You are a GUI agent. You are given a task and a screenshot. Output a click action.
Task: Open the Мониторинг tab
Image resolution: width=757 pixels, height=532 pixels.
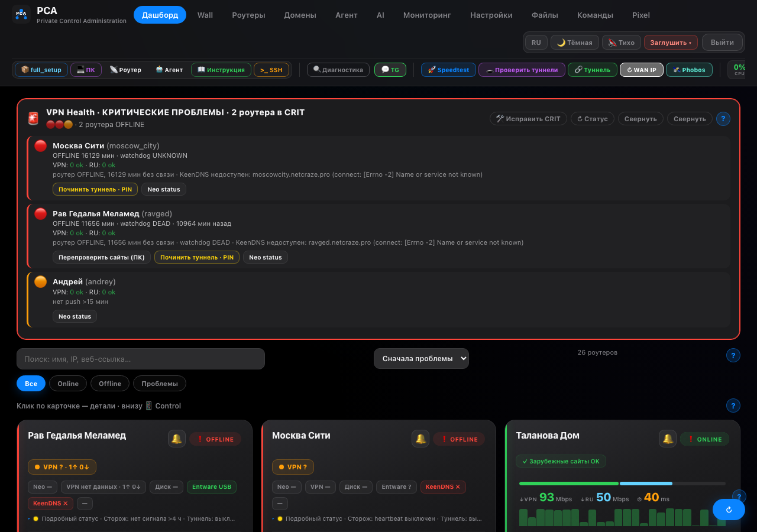coord(427,15)
